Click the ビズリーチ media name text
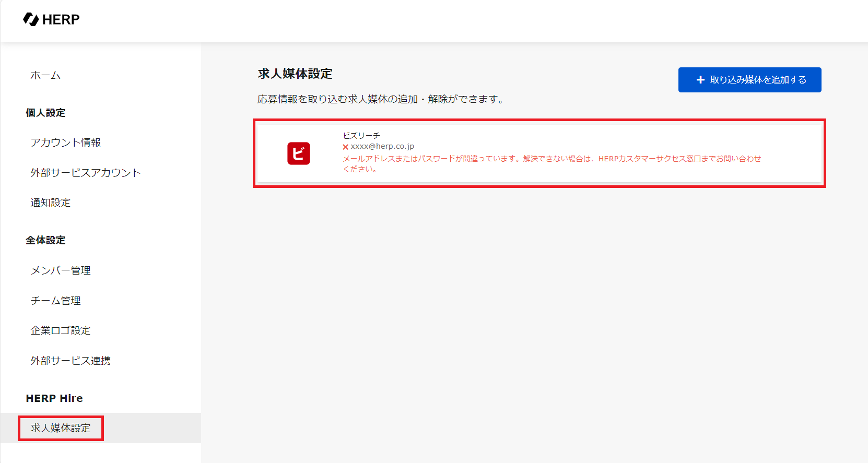This screenshot has height=463, width=868. click(x=361, y=135)
